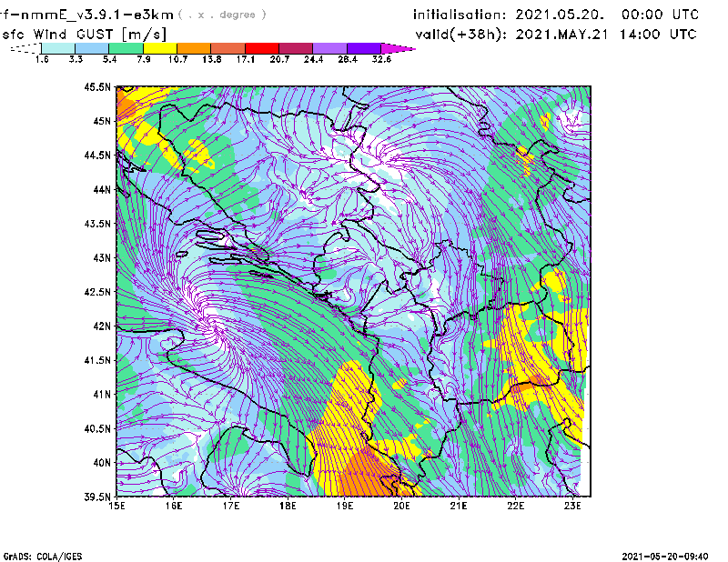Image resolution: width=728 pixels, height=562 pixels.
Task: Click the '42.5N' latitude axis label
Action: [97, 292]
